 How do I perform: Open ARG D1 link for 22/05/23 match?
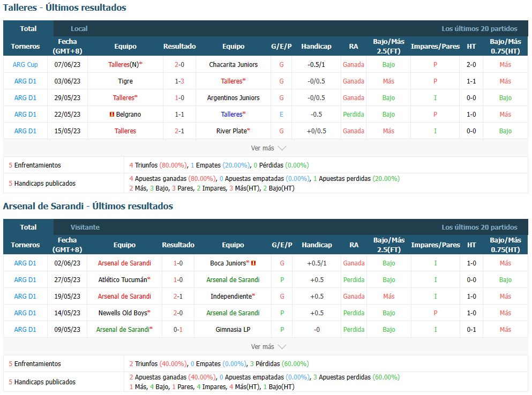tap(25, 114)
